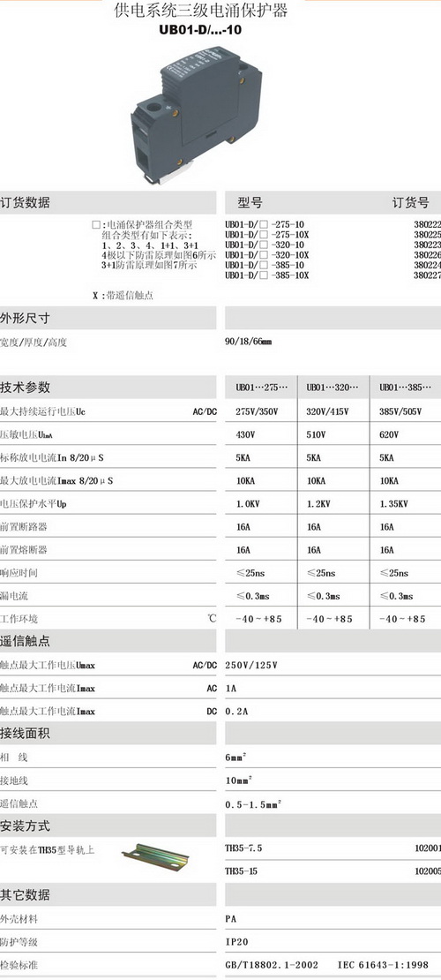Screen dimensions: 441x980
Task: Click the box in model UB01-D/□-275-10
Action: (265, 224)
